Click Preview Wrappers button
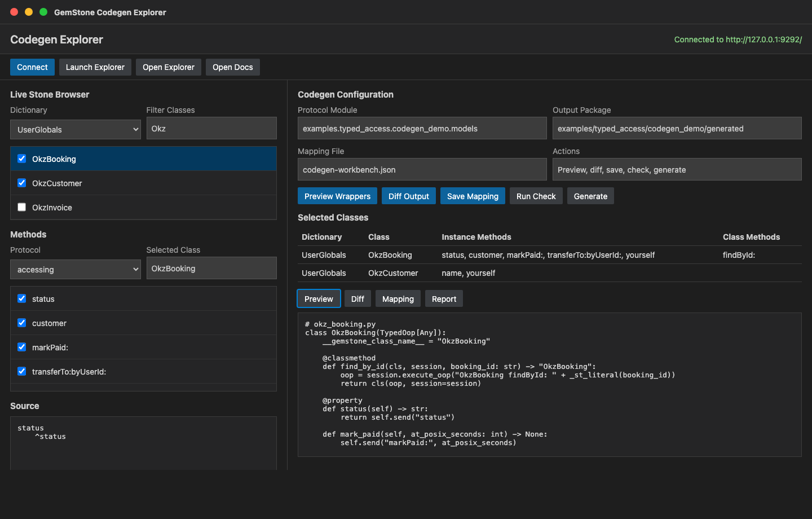The image size is (812, 519). [337, 196]
